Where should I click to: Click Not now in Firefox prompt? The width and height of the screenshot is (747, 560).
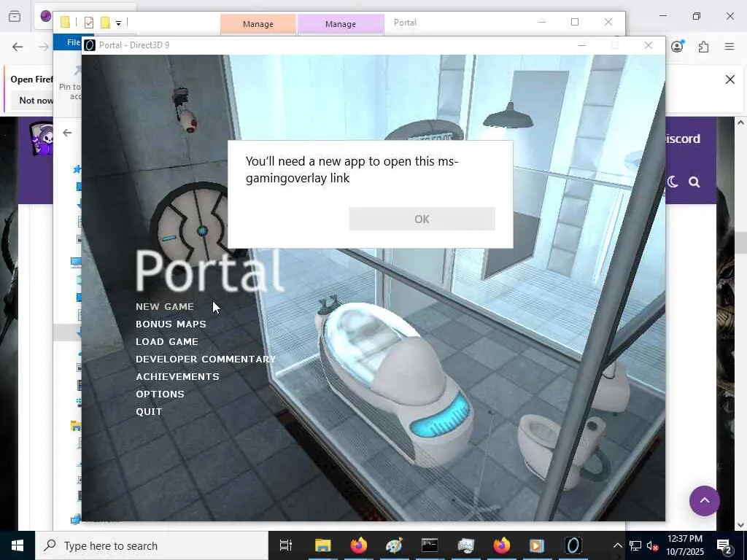tap(36, 100)
